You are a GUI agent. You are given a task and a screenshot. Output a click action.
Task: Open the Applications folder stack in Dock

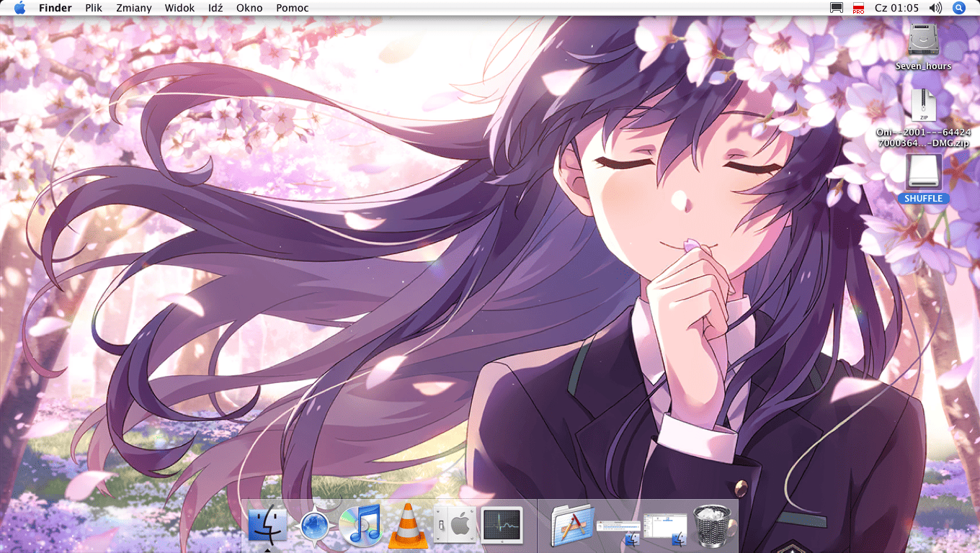572,526
